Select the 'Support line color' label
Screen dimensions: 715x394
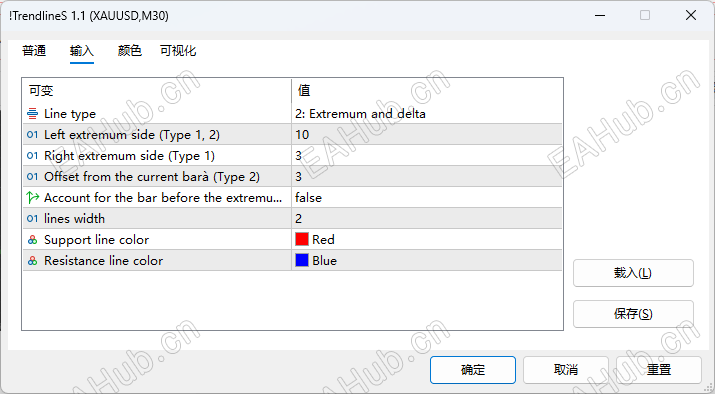96,239
